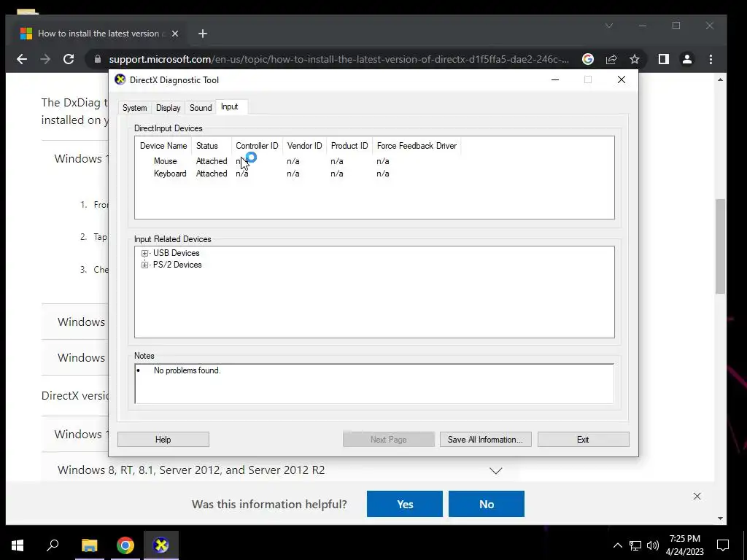Switch to the Display tab
Viewport: 747px width, 560px height.
tap(169, 108)
